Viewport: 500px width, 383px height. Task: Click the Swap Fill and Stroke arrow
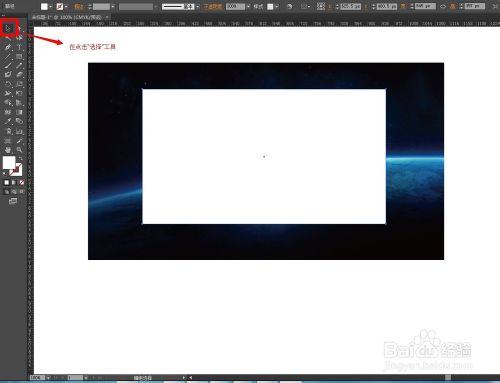pyautogui.click(x=20, y=158)
